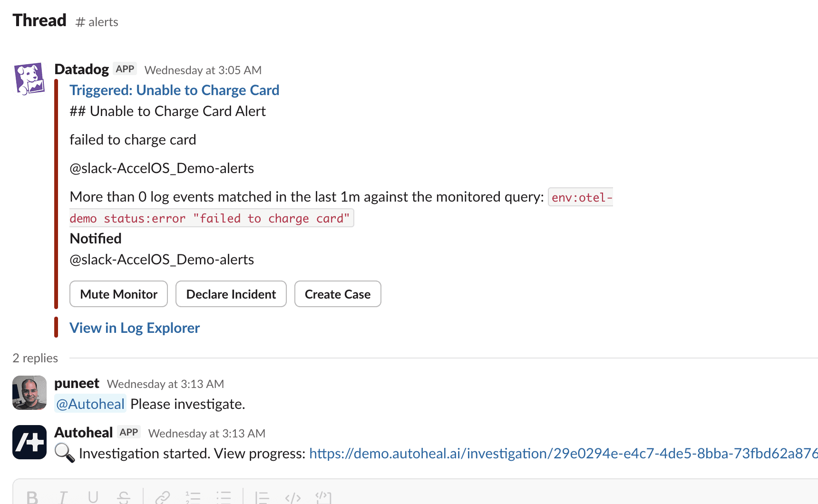Insert a blockquote in the reply
This screenshot has height=504, width=818.
[262, 497]
